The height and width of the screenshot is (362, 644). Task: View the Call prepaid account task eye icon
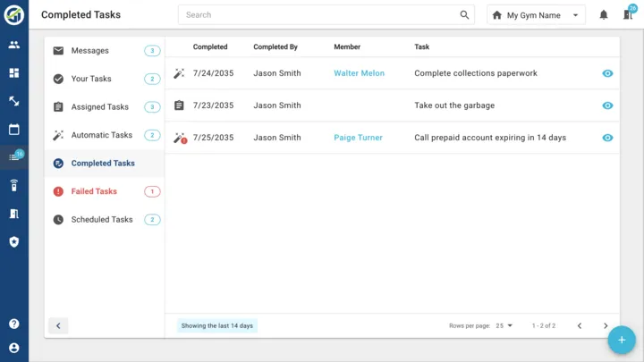607,138
